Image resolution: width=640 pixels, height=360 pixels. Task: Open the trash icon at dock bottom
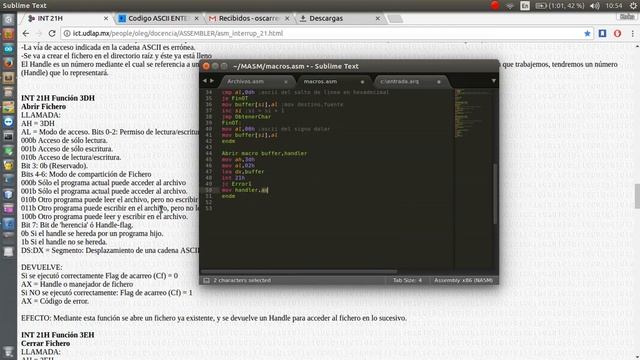tap(8, 351)
